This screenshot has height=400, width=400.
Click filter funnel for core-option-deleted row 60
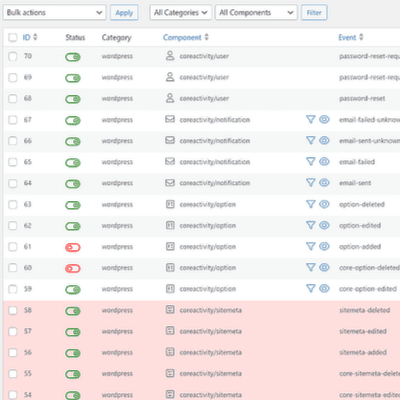click(x=311, y=267)
